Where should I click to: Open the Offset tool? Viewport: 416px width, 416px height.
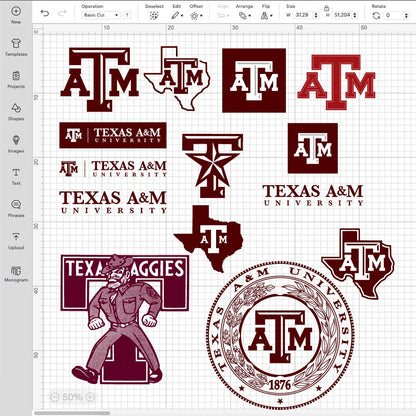(x=196, y=15)
